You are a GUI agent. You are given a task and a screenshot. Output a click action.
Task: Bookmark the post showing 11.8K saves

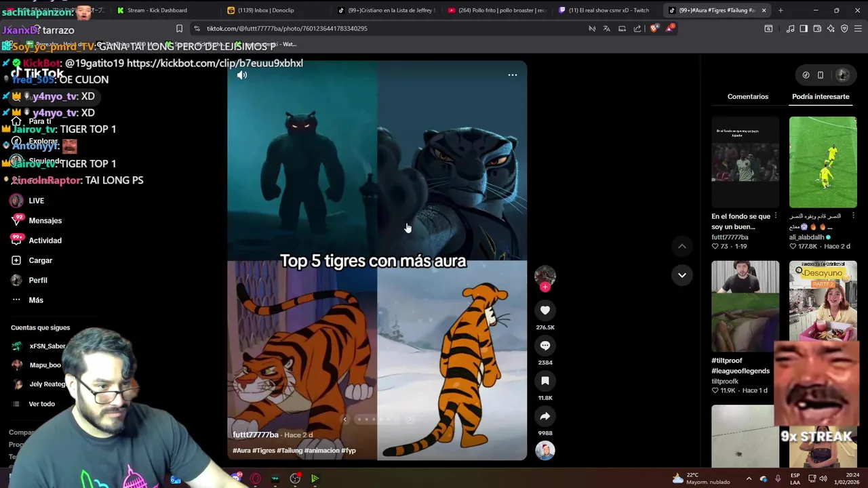545,381
